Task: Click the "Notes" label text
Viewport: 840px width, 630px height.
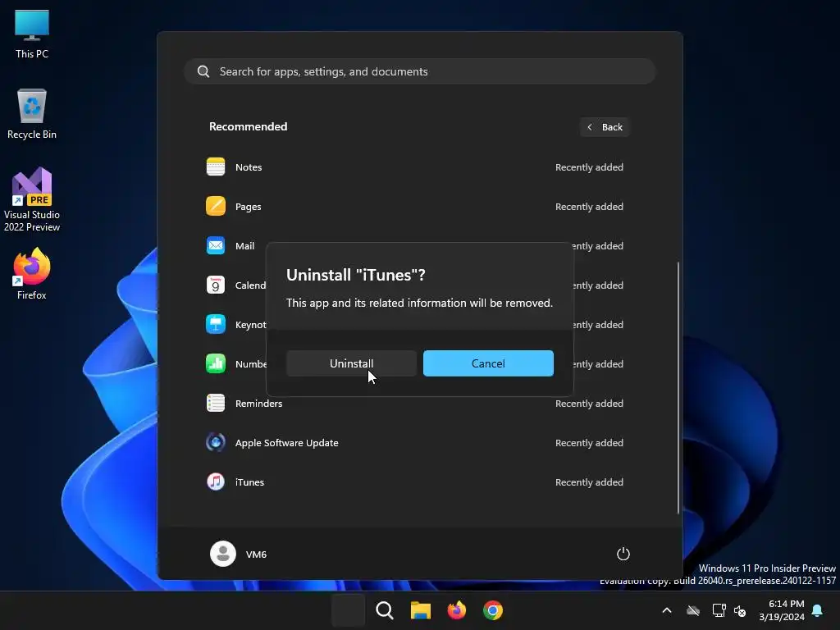Action: pyautogui.click(x=249, y=167)
